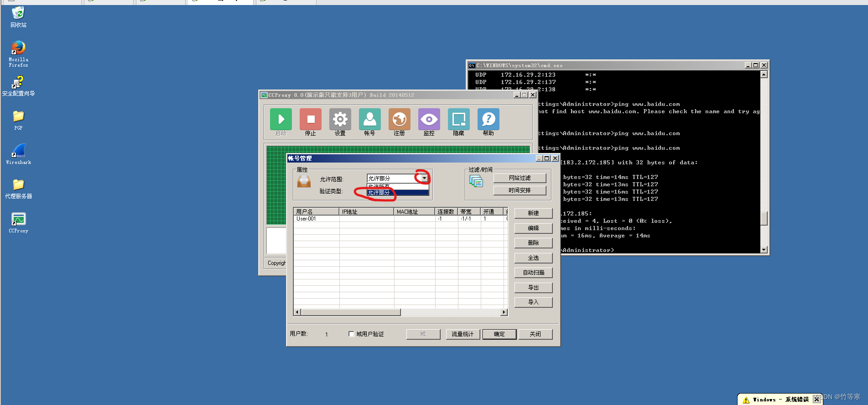Click the 隐藏 (Hide) toolbar icon
The height and width of the screenshot is (405, 868).
coord(459,120)
